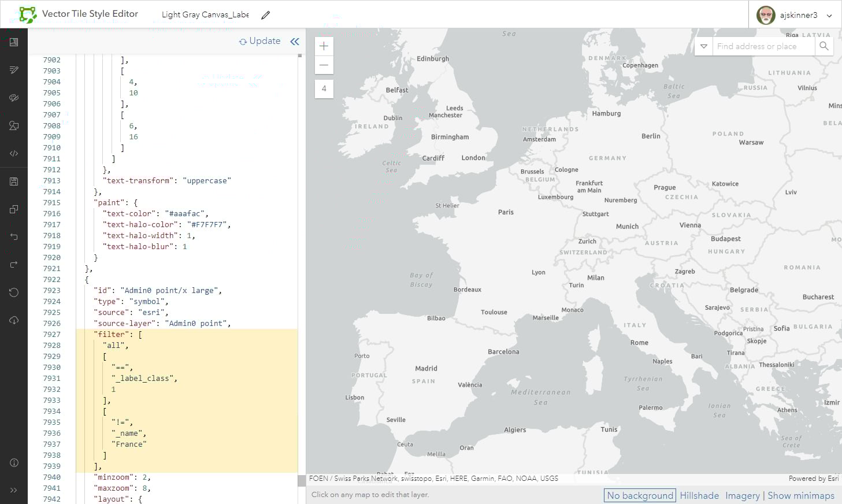This screenshot has width=842, height=504.
Task: Open the edit layer styles pencil tool
Action: tap(14, 70)
